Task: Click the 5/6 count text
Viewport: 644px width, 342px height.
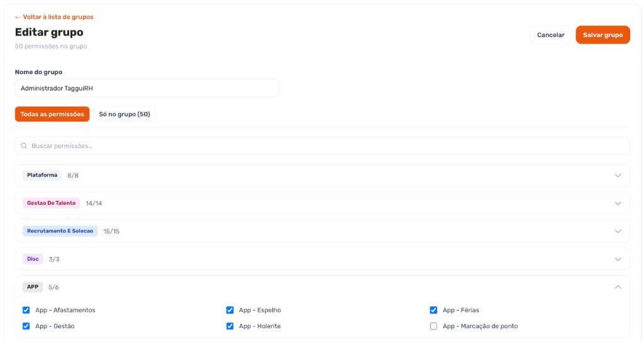Action: click(x=53, y=287)
